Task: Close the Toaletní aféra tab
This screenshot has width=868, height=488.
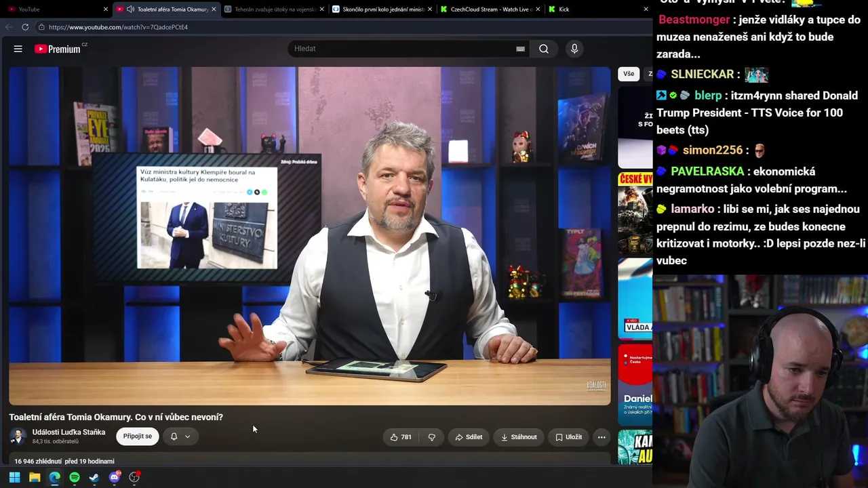Action: click(214, 9)
